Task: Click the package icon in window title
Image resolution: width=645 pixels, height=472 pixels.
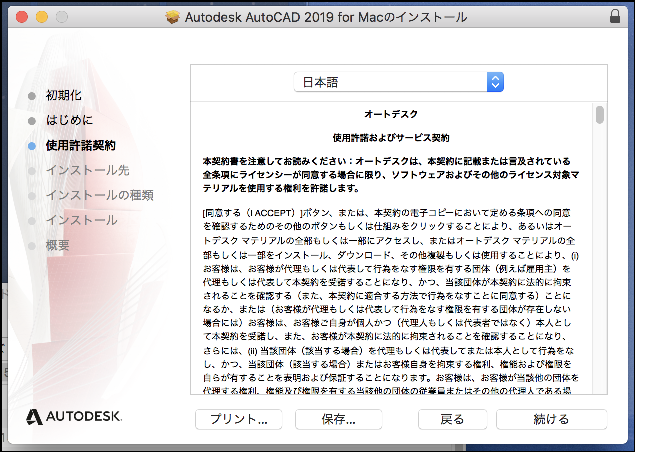Action: 173,17
